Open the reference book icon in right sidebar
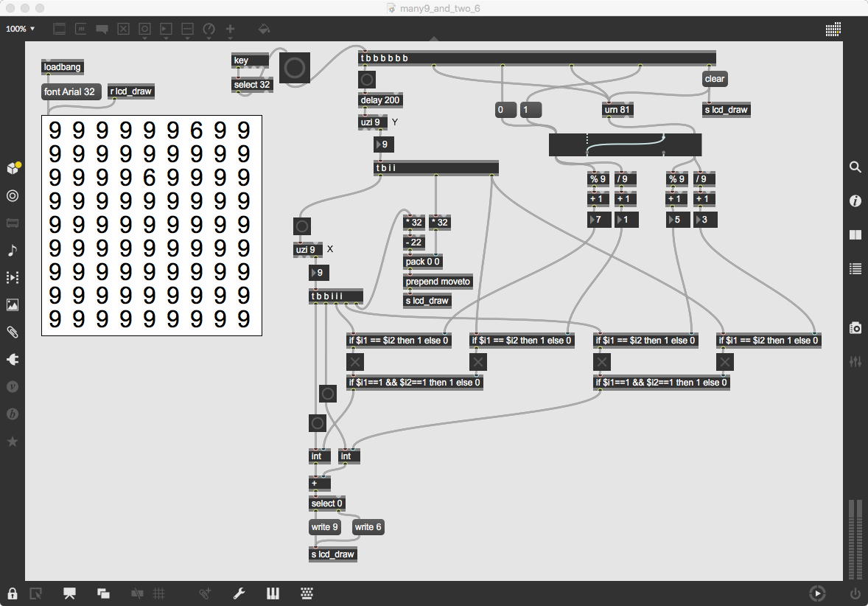868x606 pixels. click(855, 235)
